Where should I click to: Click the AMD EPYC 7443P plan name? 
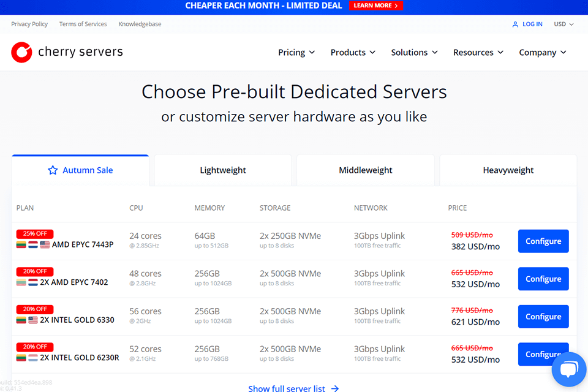(83, 244)
